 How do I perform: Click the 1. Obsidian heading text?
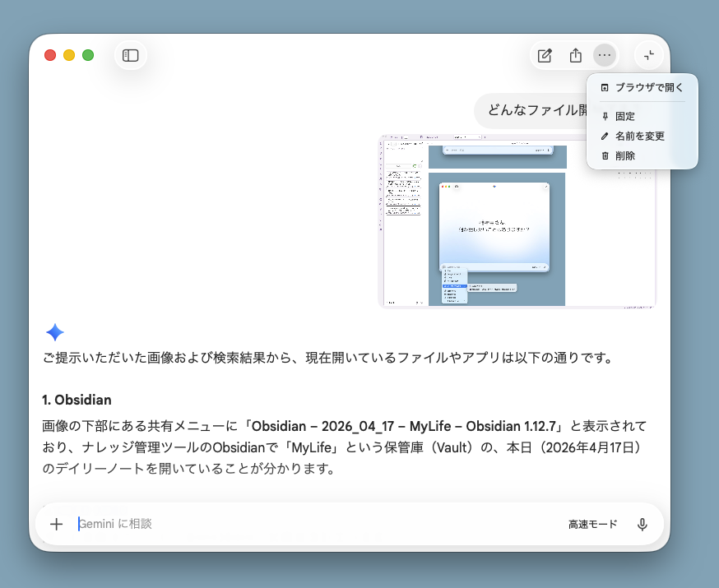click(x=77, y=400)
